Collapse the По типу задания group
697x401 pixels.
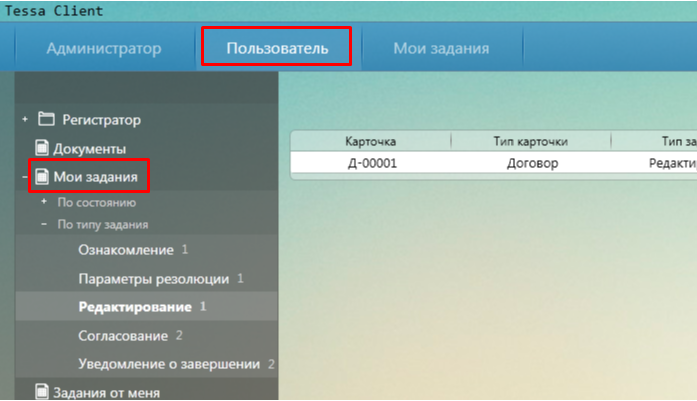pyautogui.click(x=44, y=225)
